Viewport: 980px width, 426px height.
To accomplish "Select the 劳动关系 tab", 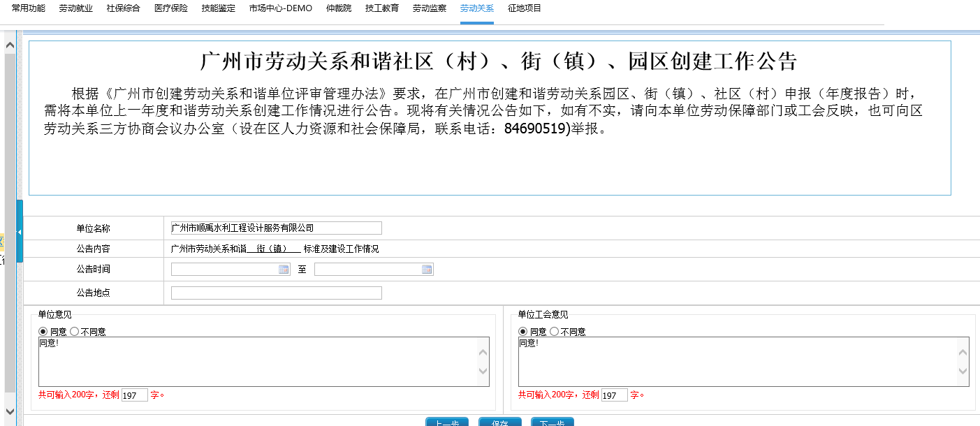I will pos(477,8).
